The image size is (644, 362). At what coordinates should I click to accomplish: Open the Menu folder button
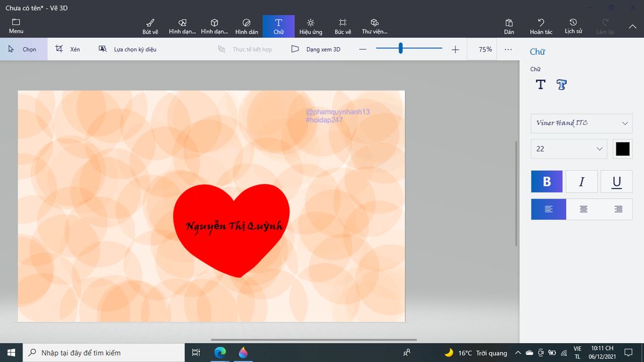tap(16, 26)
